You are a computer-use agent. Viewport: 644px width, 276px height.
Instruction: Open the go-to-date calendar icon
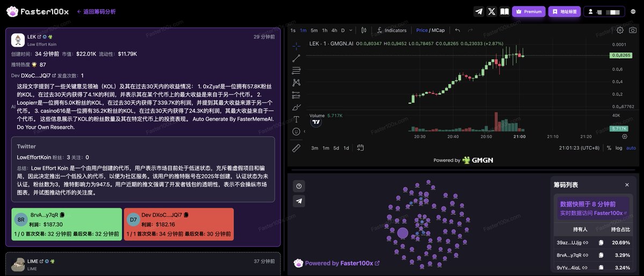360,148
